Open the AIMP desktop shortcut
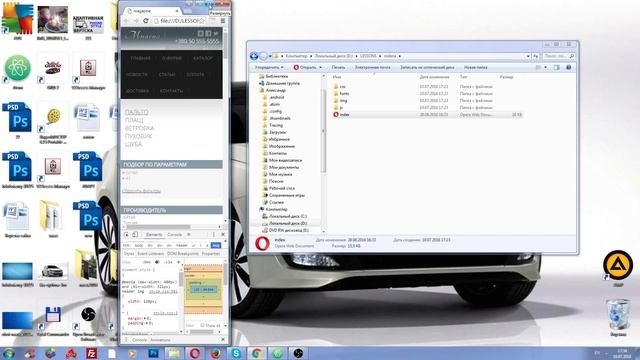The width and height of the screenshot is (640, 360). 618,267
